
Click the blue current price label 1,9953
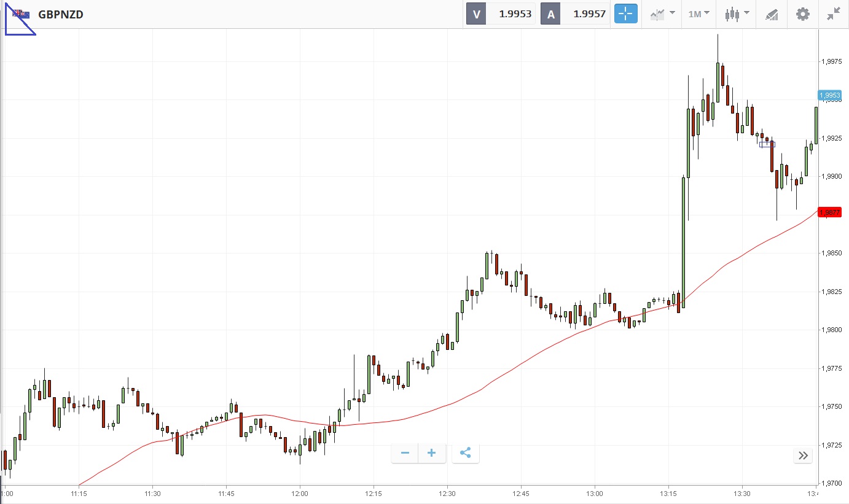tap(829, 95)
